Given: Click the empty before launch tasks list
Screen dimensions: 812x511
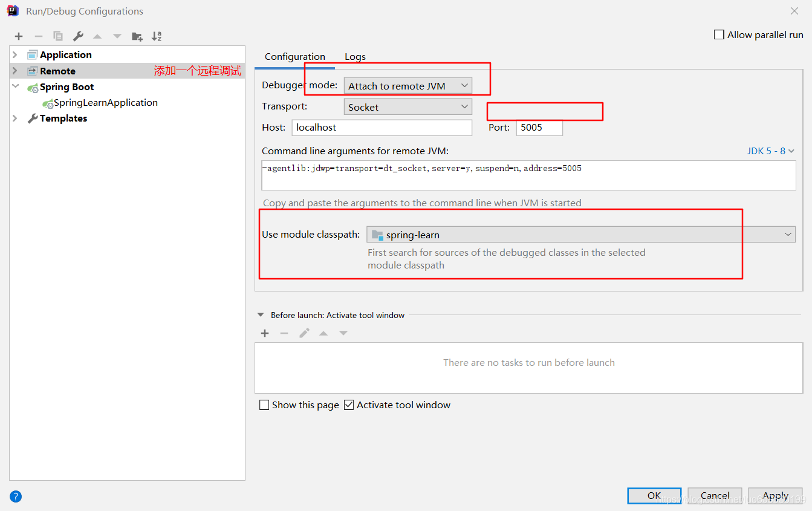Looking at the screenshot, I should (529, 368).
